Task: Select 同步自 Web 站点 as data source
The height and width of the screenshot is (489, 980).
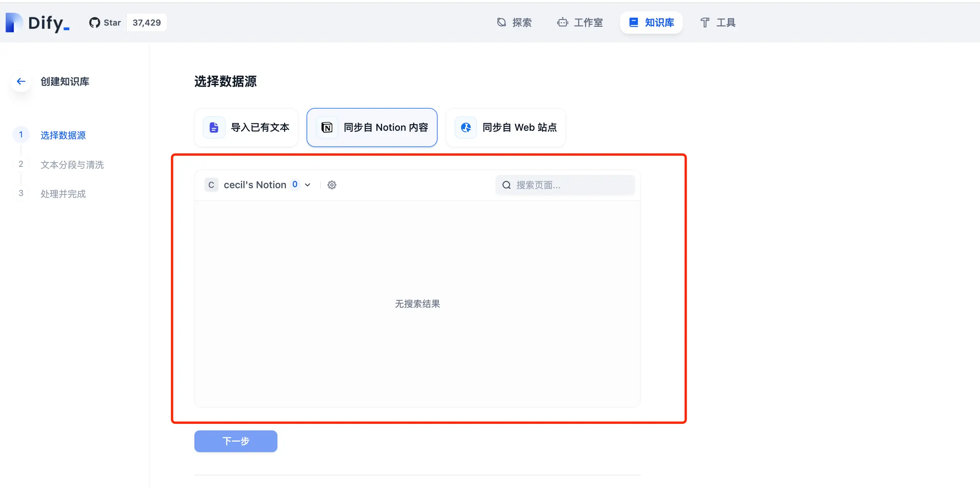Action: click(506, 127)
